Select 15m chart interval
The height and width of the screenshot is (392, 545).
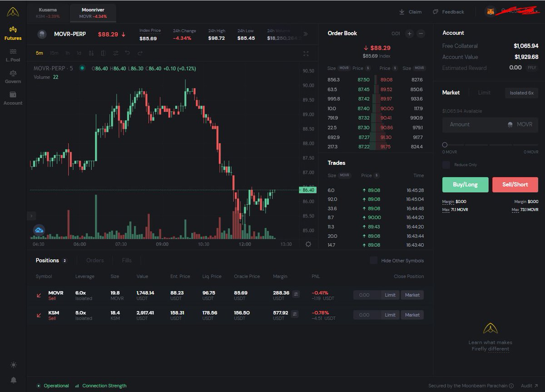pos(54,53)
